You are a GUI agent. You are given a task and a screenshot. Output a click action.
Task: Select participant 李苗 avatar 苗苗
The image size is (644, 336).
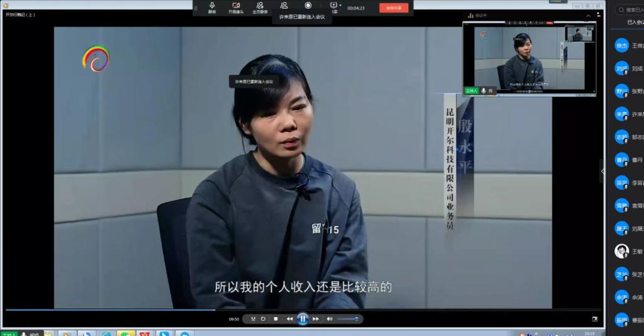coord(621,183)
